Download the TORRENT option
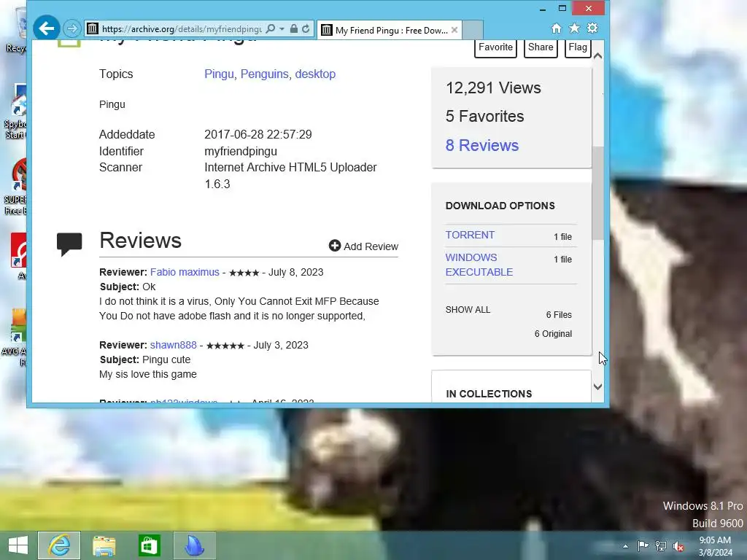This screenshot has width=747, height=560. point(471,236)
